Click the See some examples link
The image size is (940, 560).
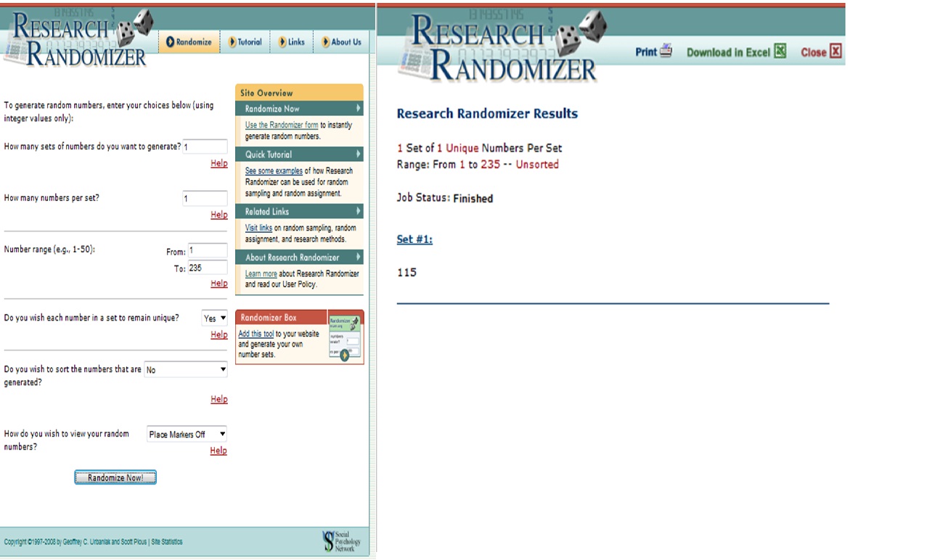tap(274, 171)
